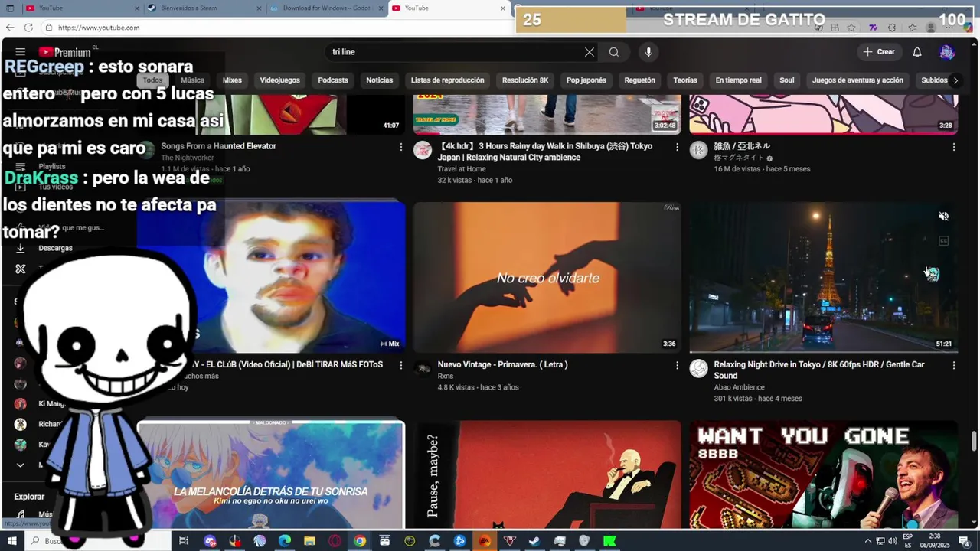This screenshot has width=980, height=551.
Task: Close the active YouTube browser tab
Action: click(503, 8)
